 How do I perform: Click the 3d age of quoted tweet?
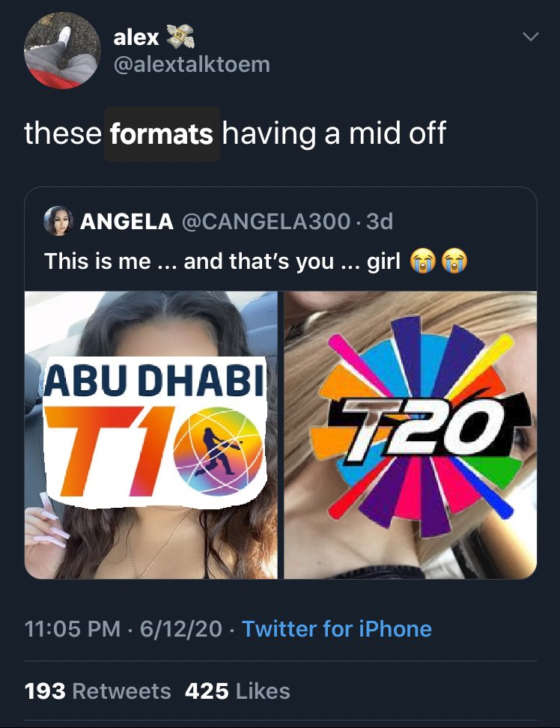pos(379,222)
